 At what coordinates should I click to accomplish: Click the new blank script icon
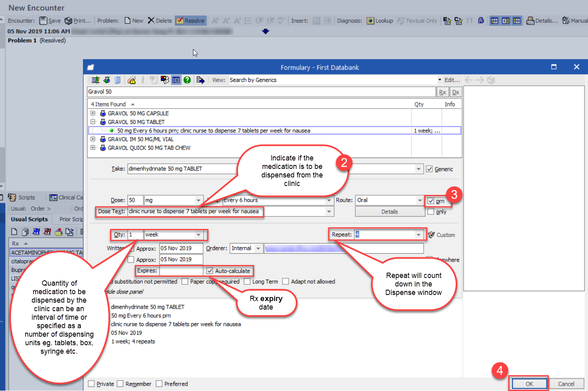coord(14,232)
